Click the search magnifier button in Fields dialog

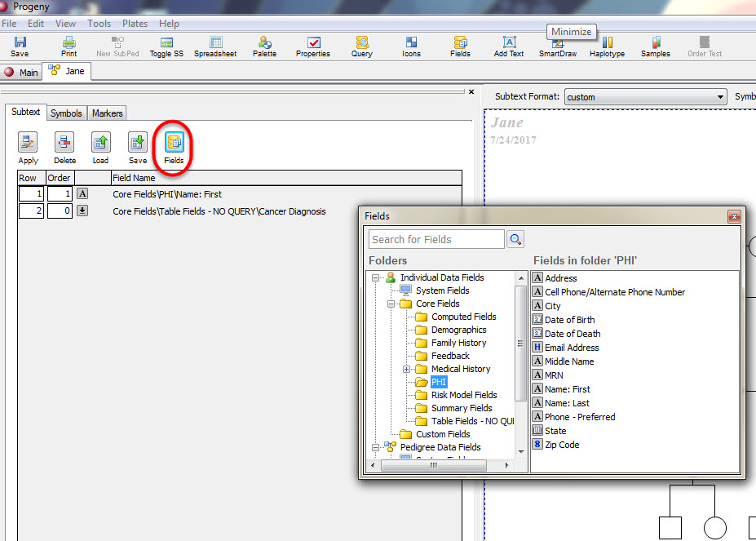515,239
